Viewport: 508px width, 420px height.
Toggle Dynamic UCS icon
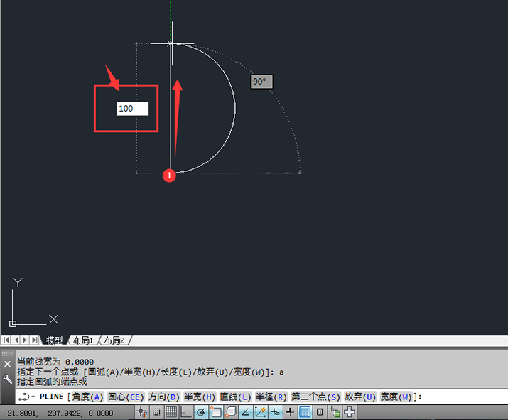[x=261, y=412]
